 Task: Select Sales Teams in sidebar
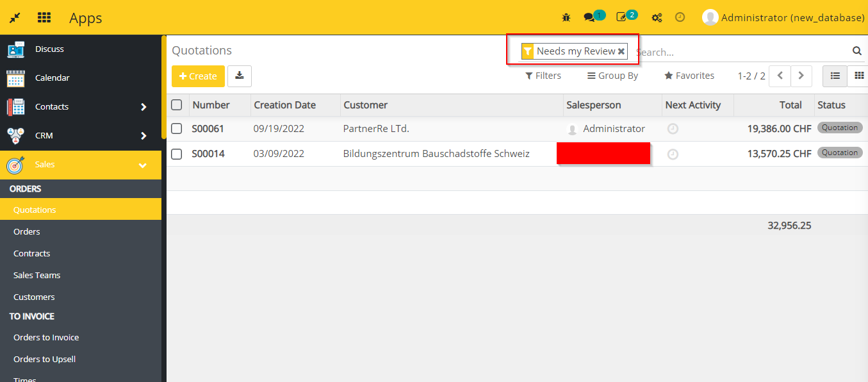click(x=37, y=275)
